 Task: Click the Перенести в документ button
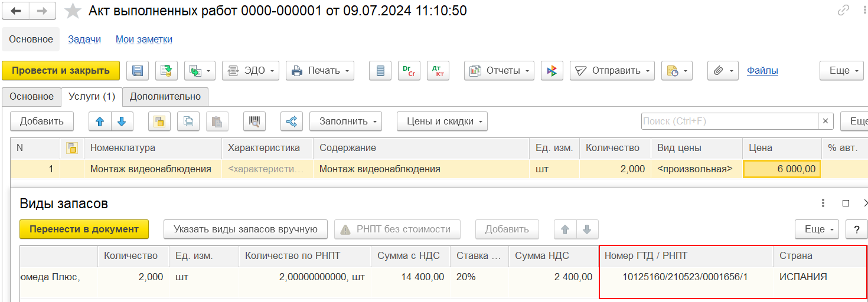click(84, 229)
